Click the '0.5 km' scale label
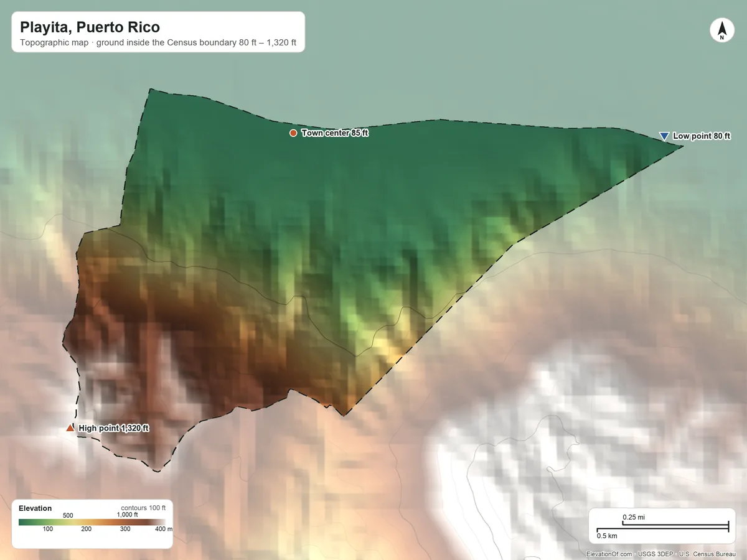 (x=607, y=536)
